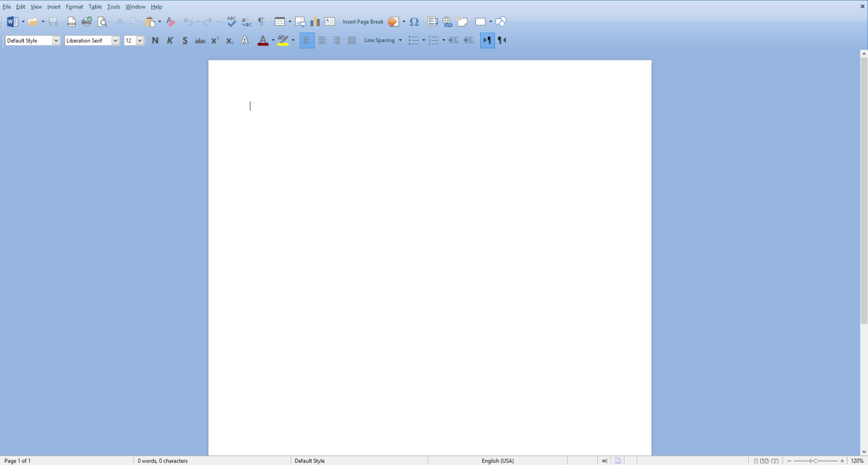The width and height of the screenshot is (868, 465).
Task: Click the Redo arrow icon
Action: 208,22
